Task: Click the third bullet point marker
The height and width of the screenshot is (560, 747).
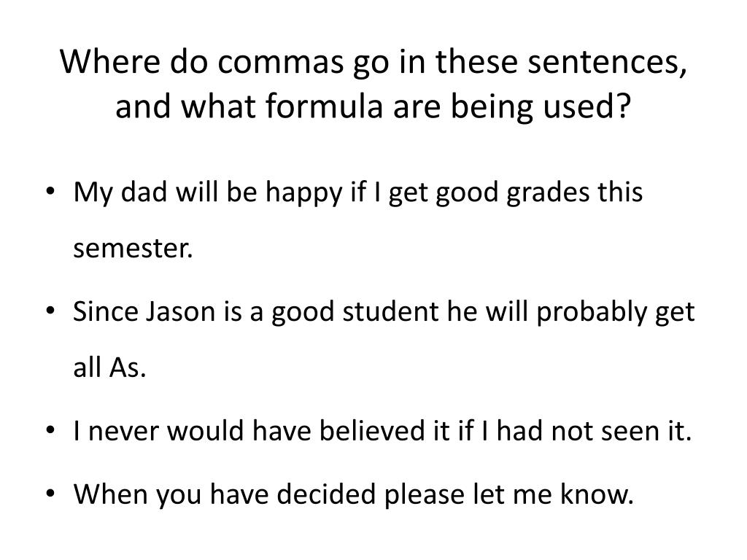Action: (51, 430)
